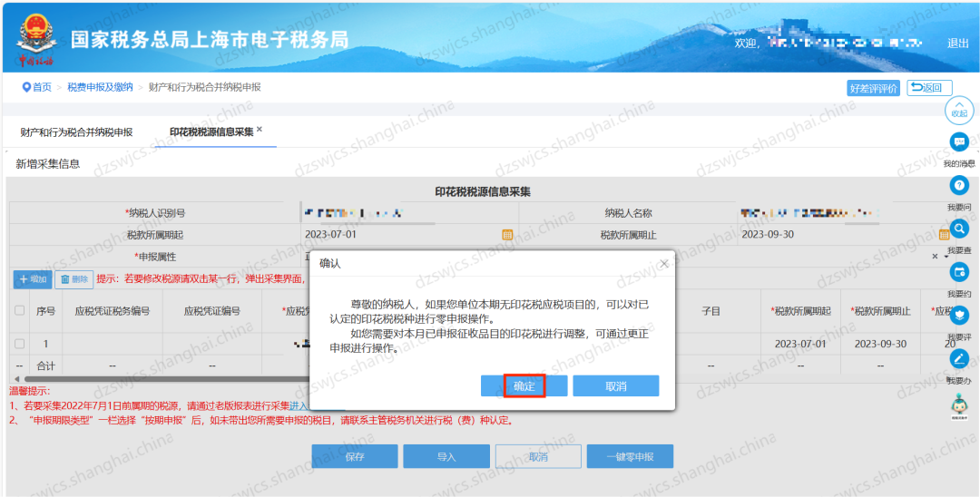Close the 印花税税源信息采集 tab

pyautogui.click(x=260, y=130)
